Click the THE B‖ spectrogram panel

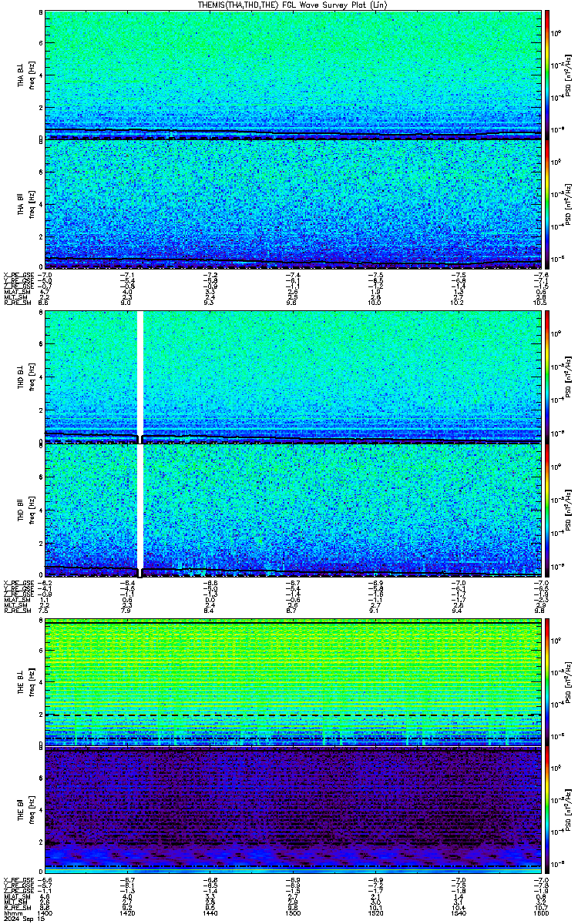294,812
